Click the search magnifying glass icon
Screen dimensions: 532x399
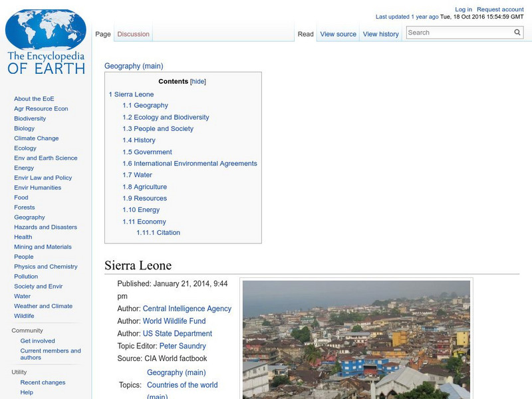[x=517, y=33]
